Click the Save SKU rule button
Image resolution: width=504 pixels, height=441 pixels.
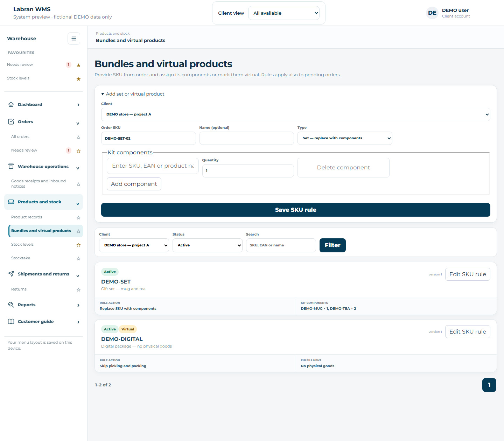[x=296, y=210]
